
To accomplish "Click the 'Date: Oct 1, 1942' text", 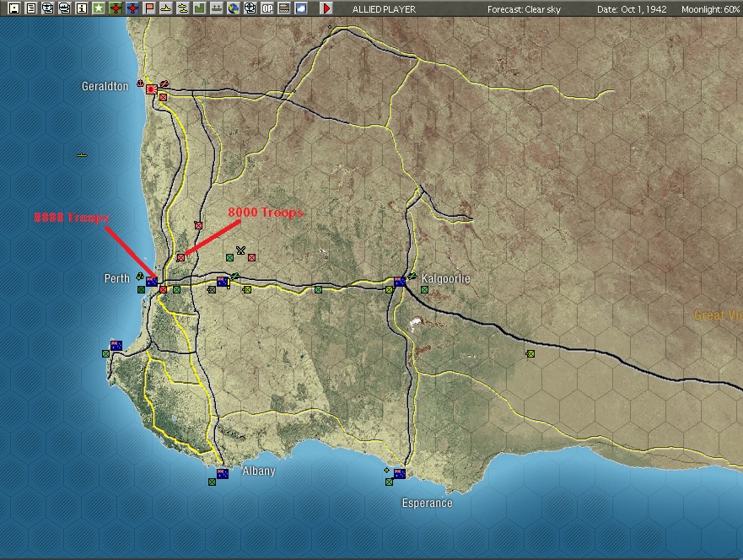I will click(632, 9).
